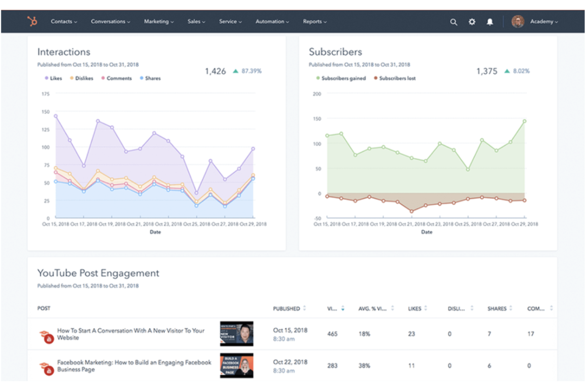Image resolution: width=588 pixels, height=392 pixels.
Task: Click the HubSpot sprocket logo
Action: tap(32, 21)
